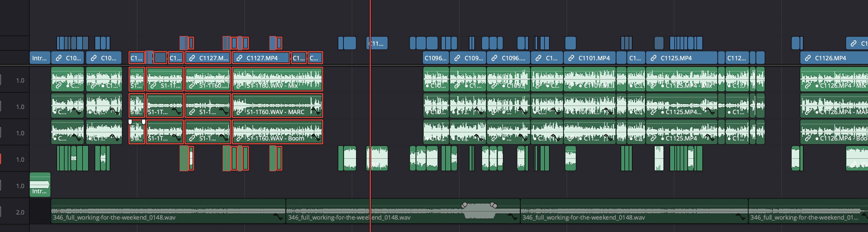Select the S1-1T60.WAV - Mix audio clip
868x232 pixels.
tap(277, 79)
